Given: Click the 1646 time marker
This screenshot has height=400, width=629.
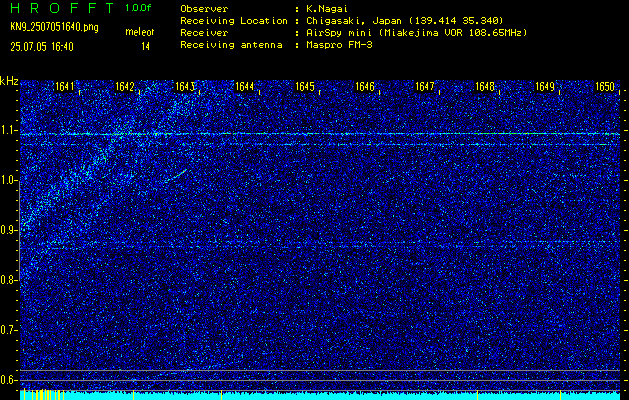Looking at the screenshot, I should (x=365, y=86).
